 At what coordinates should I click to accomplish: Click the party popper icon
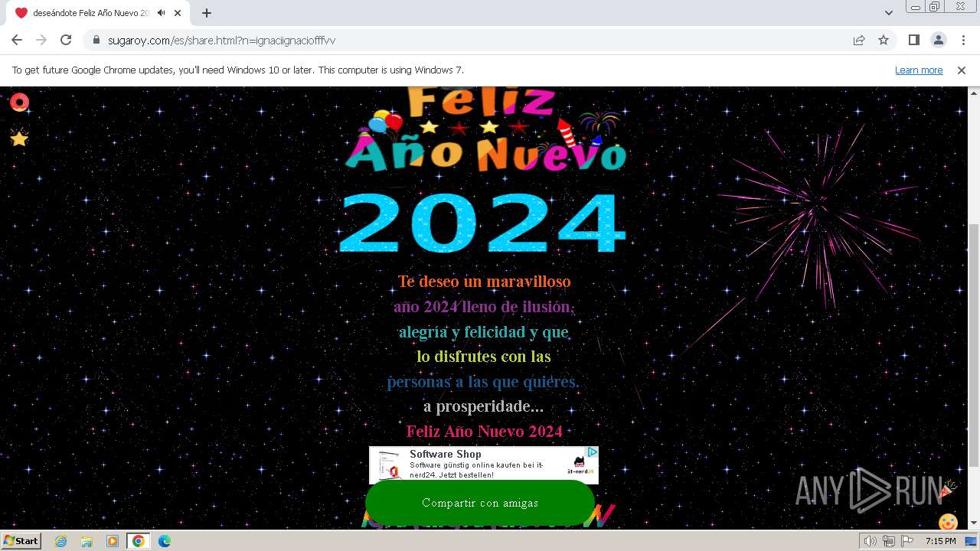pos(949,490)
